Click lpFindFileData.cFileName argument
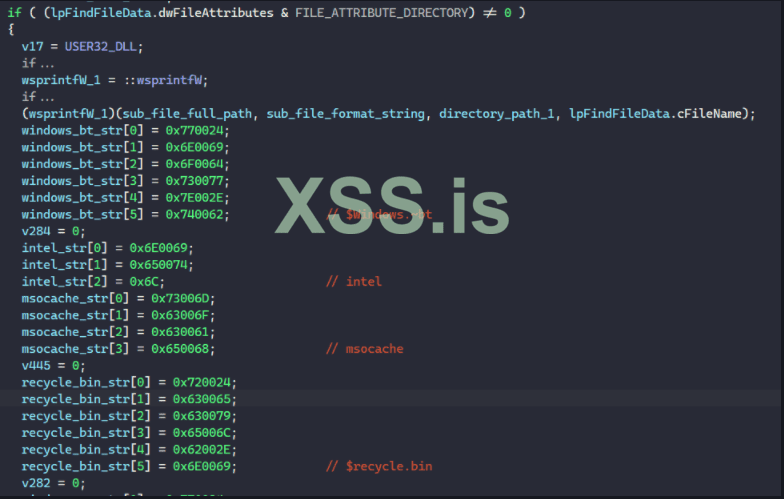 click(x=656, y=114)
